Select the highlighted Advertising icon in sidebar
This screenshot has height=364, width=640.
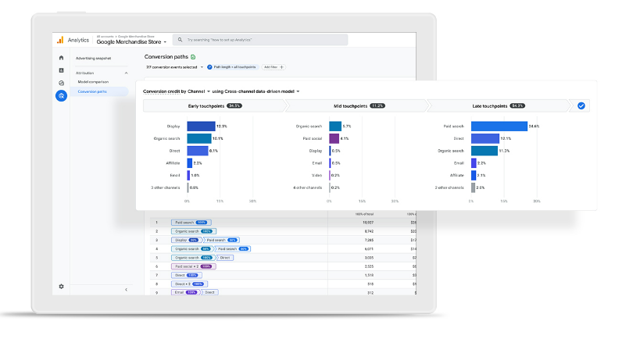click(61, 96)
